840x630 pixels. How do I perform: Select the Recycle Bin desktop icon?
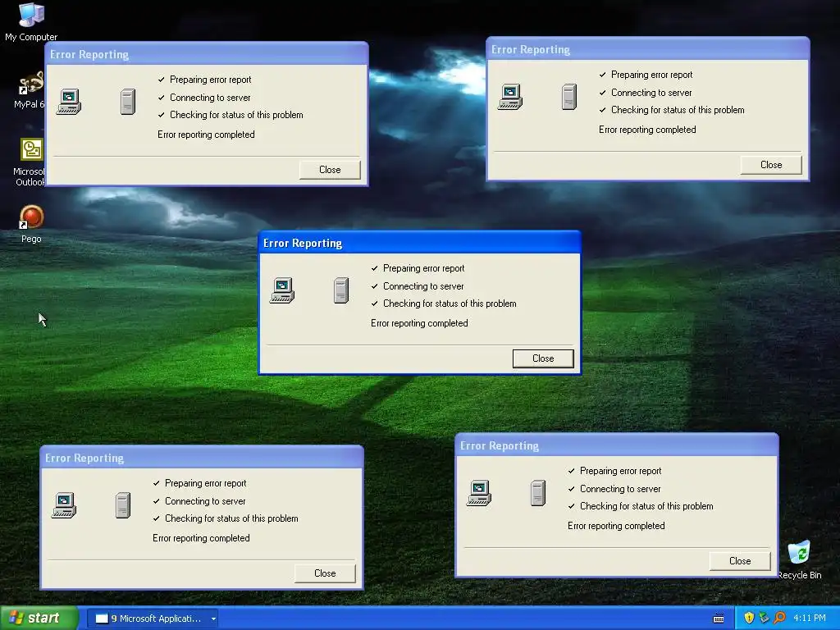point(799,559)
